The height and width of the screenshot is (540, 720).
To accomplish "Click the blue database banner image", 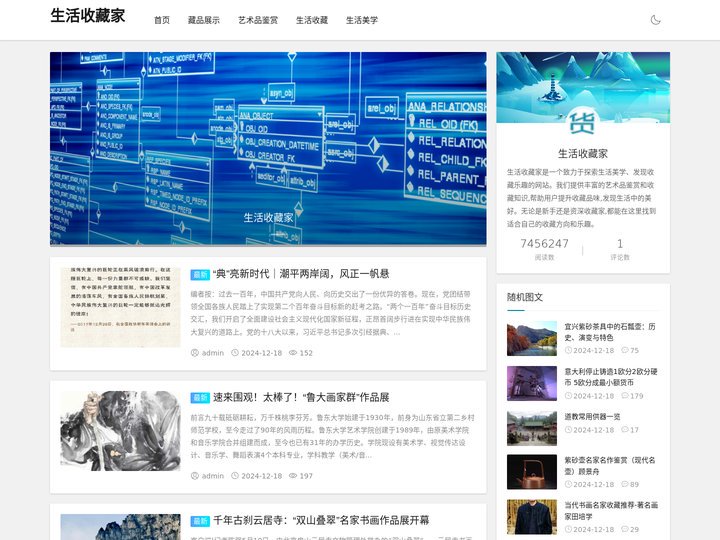I will (x=268, y=149).
